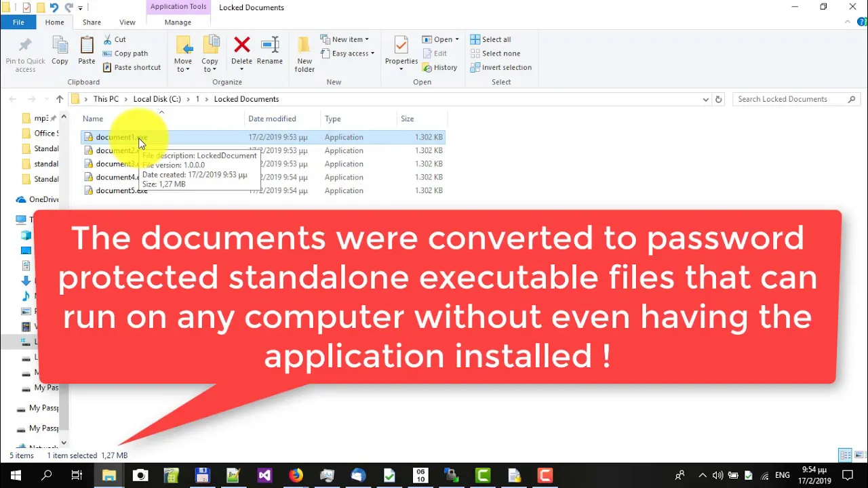
Task: Click Paste shortcut in the ribbon
Action: pos(132,67)
